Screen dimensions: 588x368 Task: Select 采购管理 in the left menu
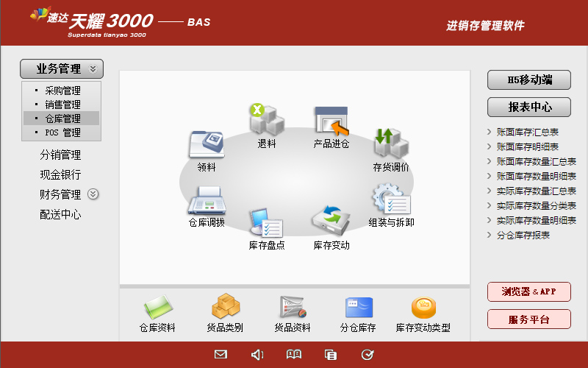coord(62,91)
